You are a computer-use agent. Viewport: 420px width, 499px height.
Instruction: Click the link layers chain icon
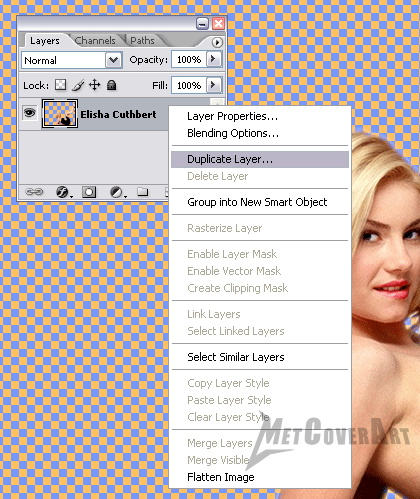point(34,192)
